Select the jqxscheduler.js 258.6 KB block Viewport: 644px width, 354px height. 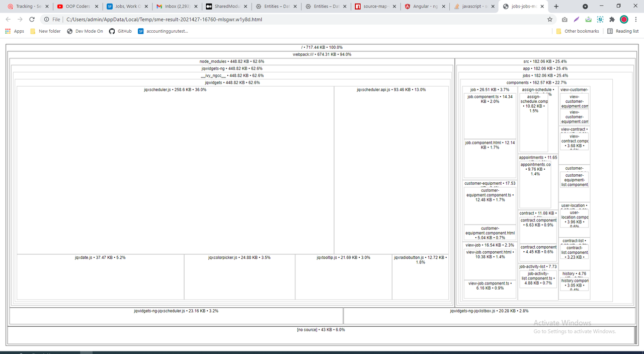point(175,170)
